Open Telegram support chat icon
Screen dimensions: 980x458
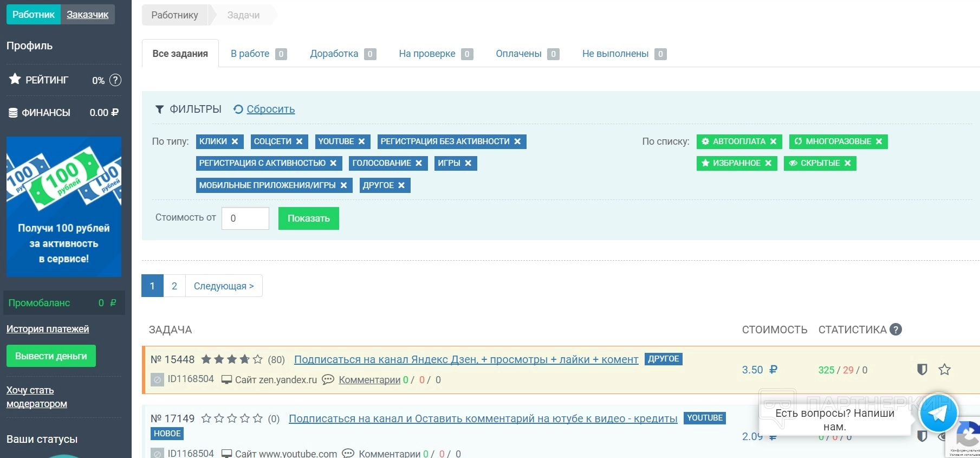point(938,413)
